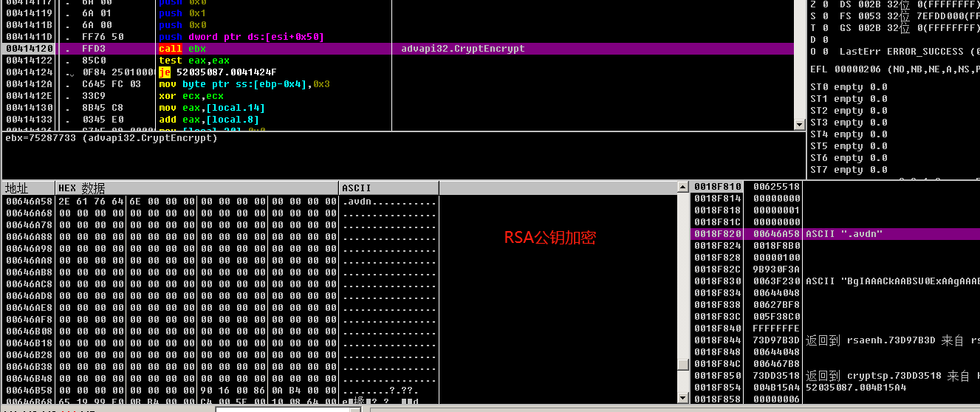Select the highlighted call ebx instruction
Viewport: 980px width, 412px height.
pyautogui.click(x=182, y=49)
